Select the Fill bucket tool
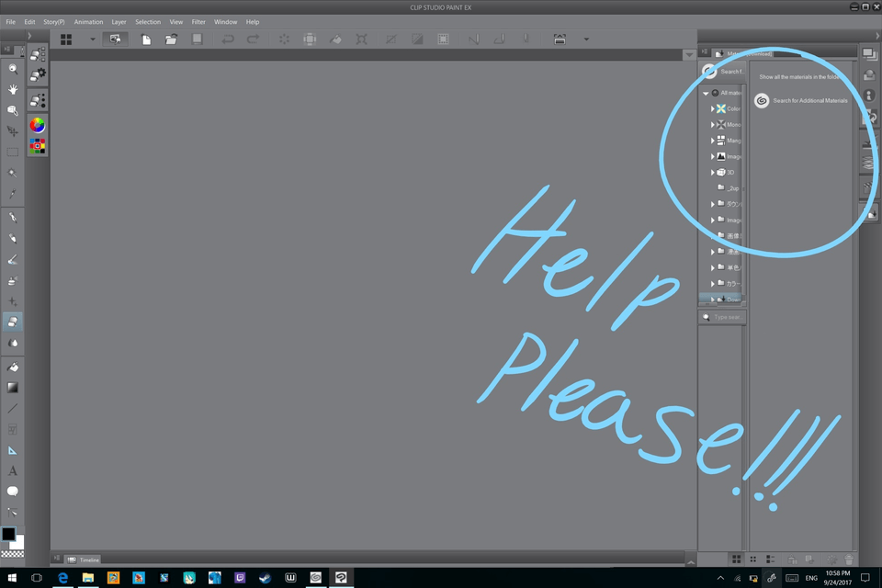The image size is (882, 588). coord(13,367)
